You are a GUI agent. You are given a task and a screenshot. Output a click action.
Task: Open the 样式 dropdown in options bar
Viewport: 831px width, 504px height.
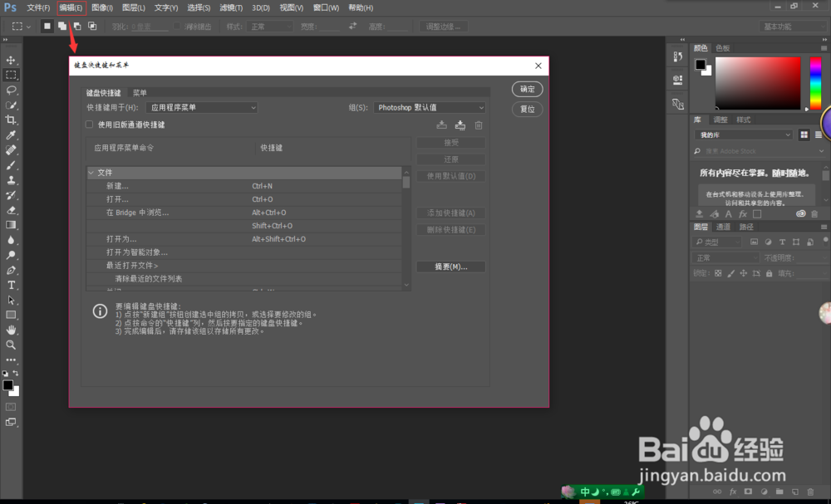tap(270, 27)
